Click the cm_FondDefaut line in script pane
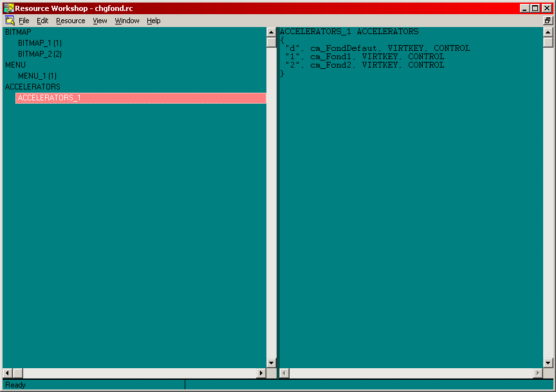The height and width of the screenshot is (392, 556). pos(377,48)
